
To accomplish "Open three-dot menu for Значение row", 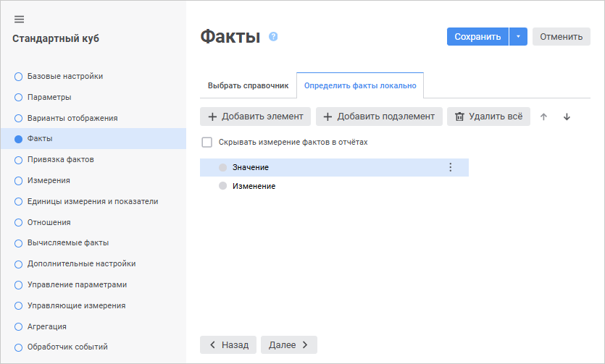I will (450, 167).
